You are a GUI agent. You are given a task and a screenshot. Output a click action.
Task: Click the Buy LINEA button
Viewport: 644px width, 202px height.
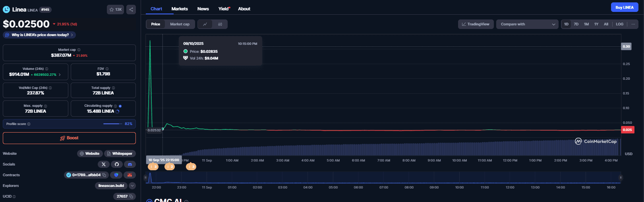point(625,7)
